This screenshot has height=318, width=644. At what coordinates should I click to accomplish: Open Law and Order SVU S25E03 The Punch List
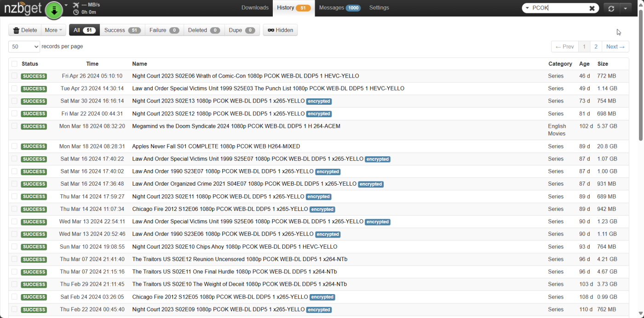(268, 88)
